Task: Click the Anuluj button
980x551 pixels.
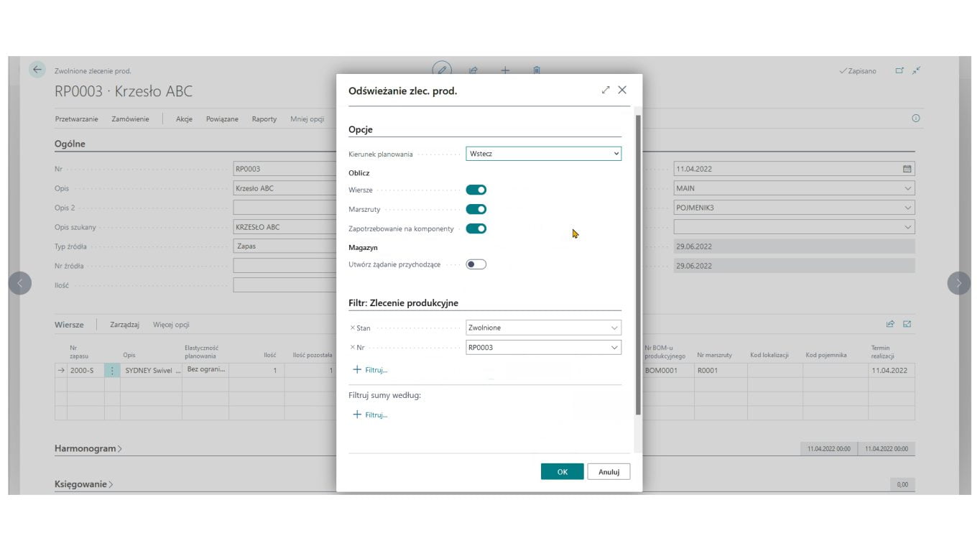Action: (x=609, y=471)
